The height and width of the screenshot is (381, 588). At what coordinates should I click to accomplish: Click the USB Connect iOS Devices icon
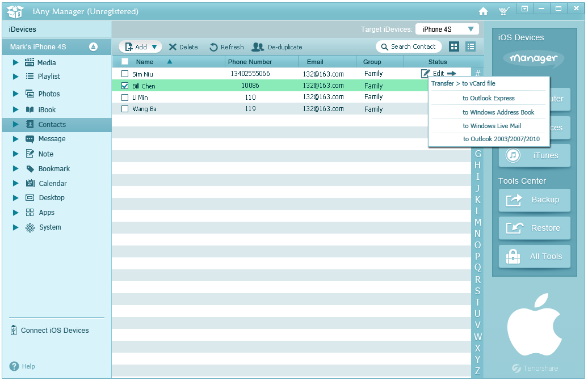14,330
